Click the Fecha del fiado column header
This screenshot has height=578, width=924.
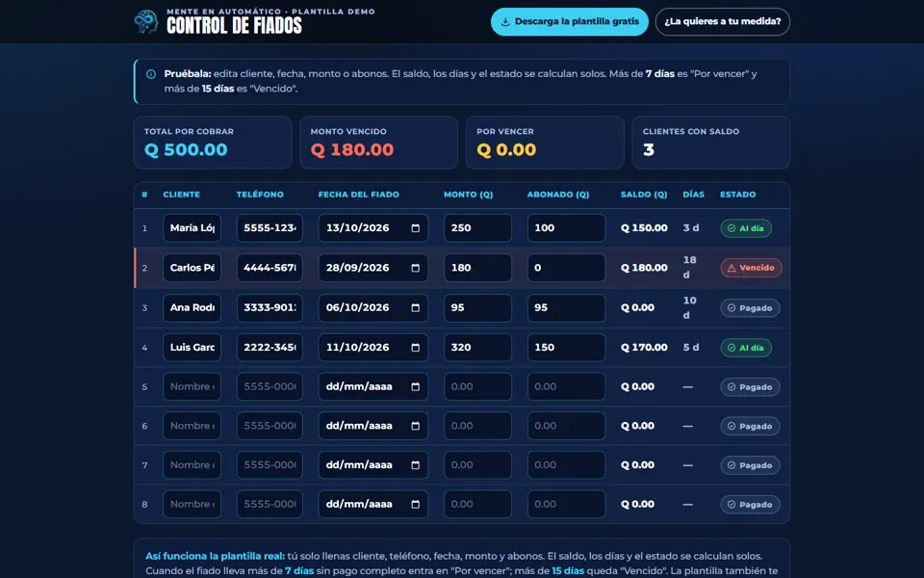tap(359, 195)
